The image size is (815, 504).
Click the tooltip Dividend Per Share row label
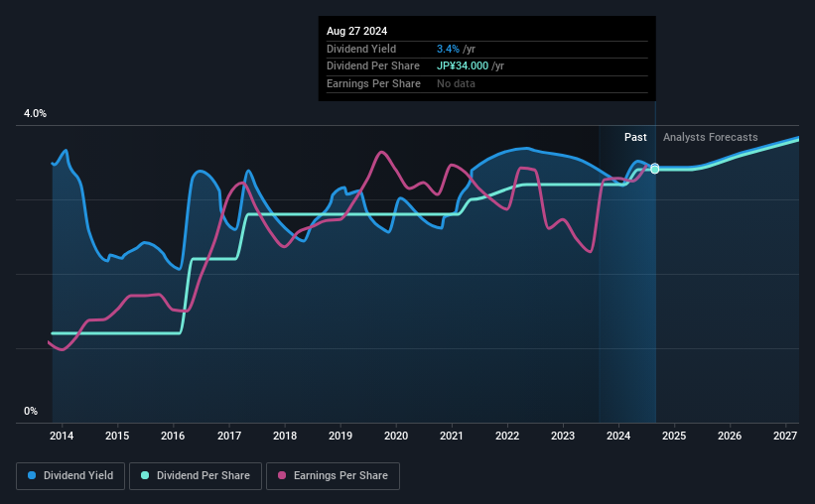372,66
